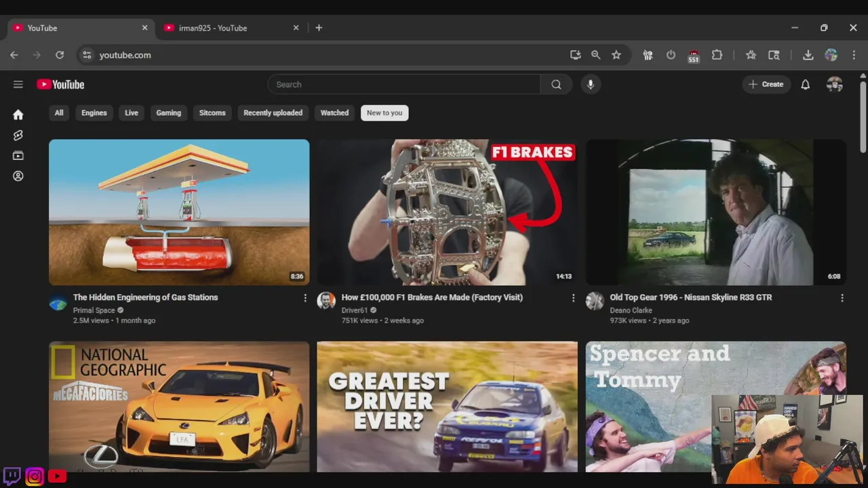The height and width of the screenshot is (488, 868).
Task: Open the Instagram icon in the overlay
Action: [x=35, y=476]
